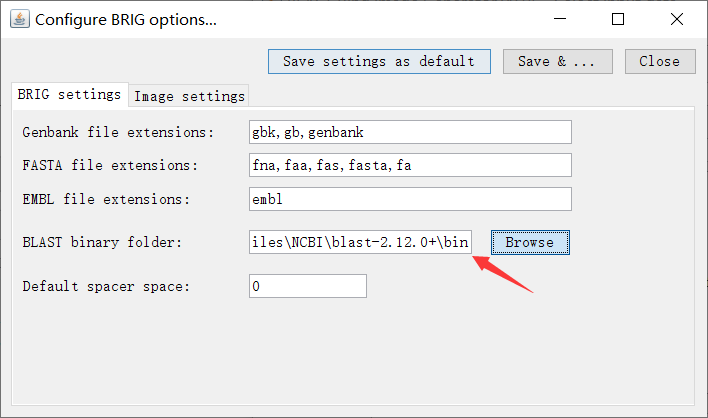Click the Close button in toolbar
Viewport: 708px width, 418px height.
click(659, 61)
